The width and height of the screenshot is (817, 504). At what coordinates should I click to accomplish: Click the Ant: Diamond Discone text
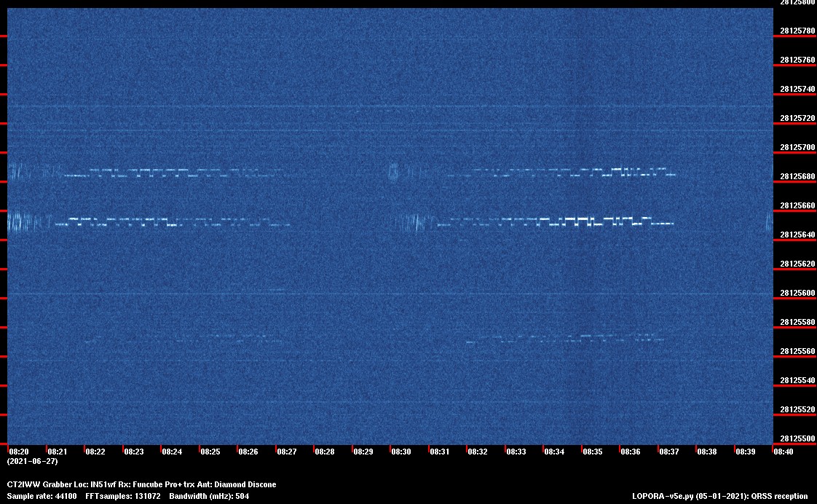click(x=237, y=485)
